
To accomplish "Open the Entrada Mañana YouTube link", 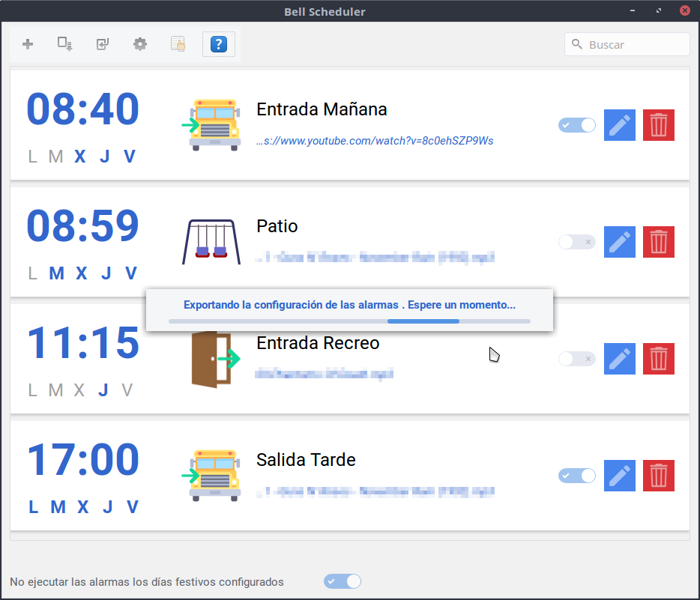I will [375, 141].
